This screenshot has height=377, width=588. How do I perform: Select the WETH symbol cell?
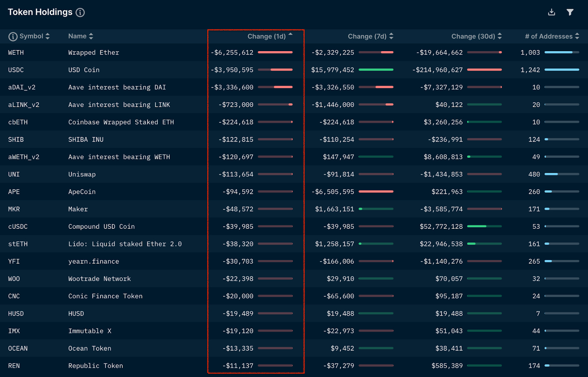coord(16,53)
